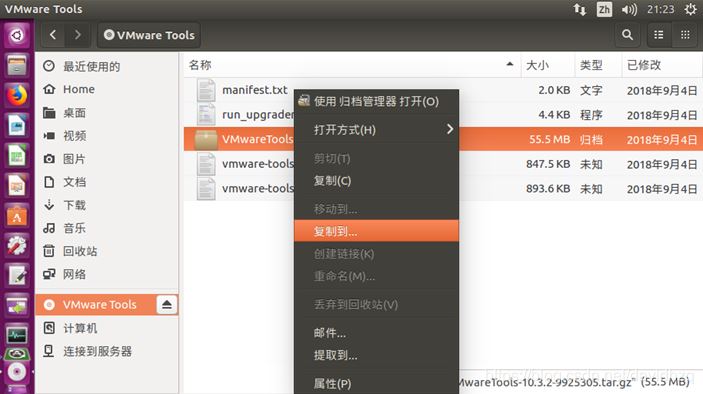
Task: Go forward with the right arrow button
Action: click(x=77, y=35)
